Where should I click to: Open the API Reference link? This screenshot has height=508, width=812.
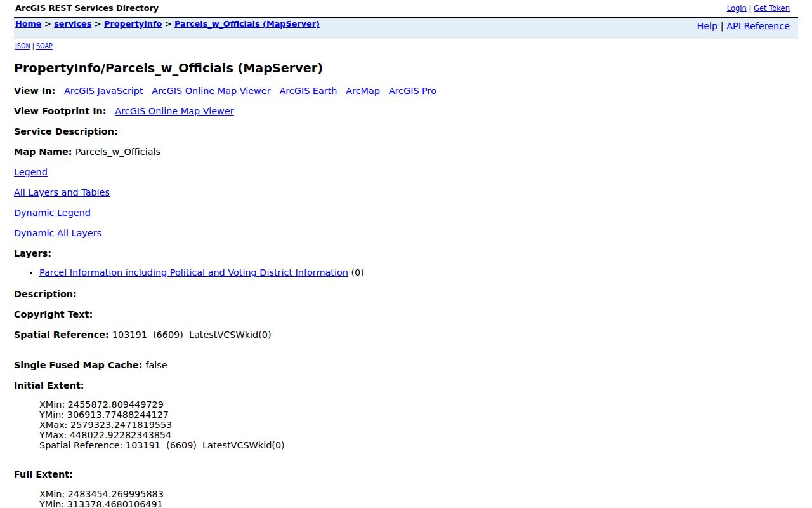[758, 26]
